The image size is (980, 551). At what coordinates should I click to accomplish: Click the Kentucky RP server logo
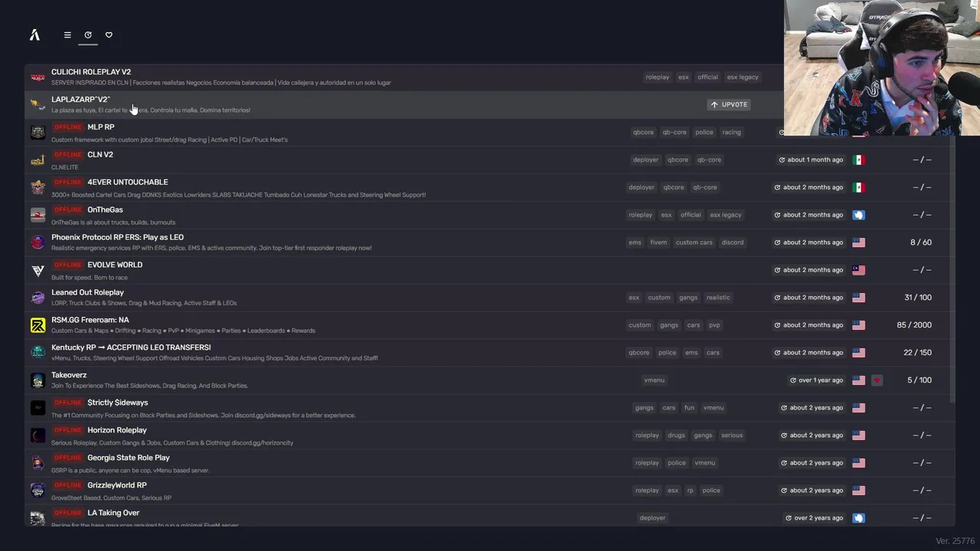pyautogui.click(x=38, y=353)
